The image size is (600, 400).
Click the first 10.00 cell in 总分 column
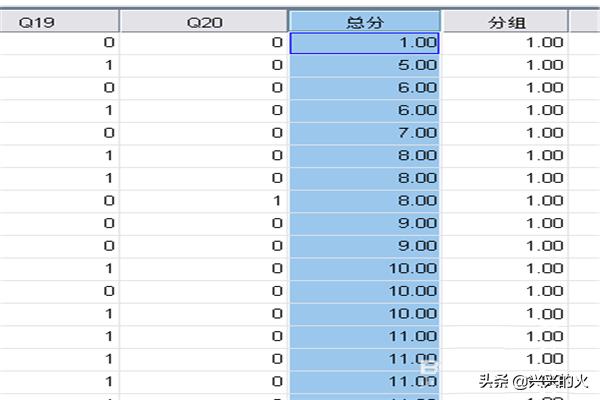click(x=365, y=268)
